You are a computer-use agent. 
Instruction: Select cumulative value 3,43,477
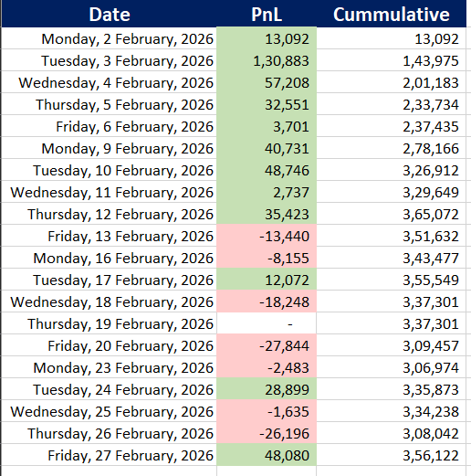click(392, 258)
